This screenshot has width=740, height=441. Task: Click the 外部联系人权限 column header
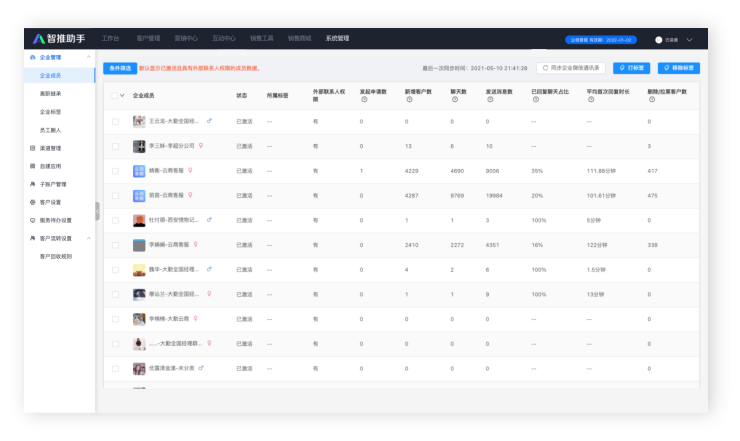329,95
